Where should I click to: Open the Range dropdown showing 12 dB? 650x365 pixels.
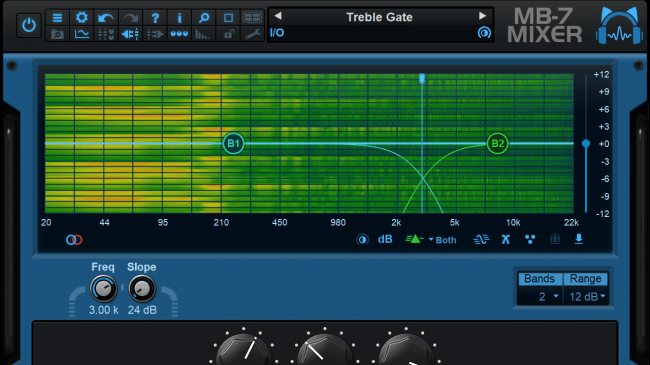click(x=586, y=297)
